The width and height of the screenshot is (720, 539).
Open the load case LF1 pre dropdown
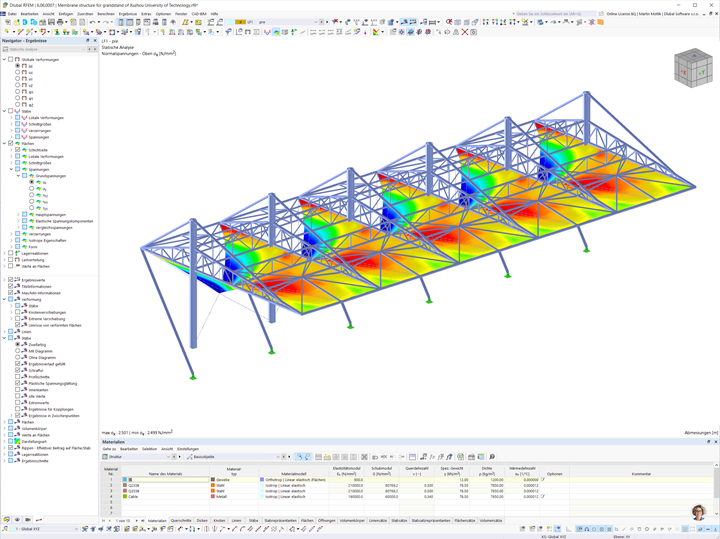(315, 22)
